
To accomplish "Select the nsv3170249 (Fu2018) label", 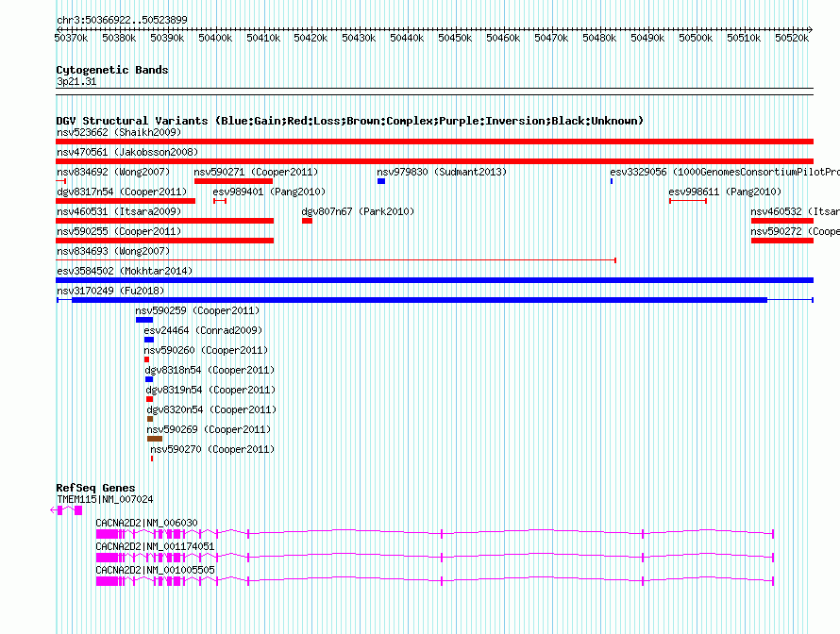I will [110, 291].
